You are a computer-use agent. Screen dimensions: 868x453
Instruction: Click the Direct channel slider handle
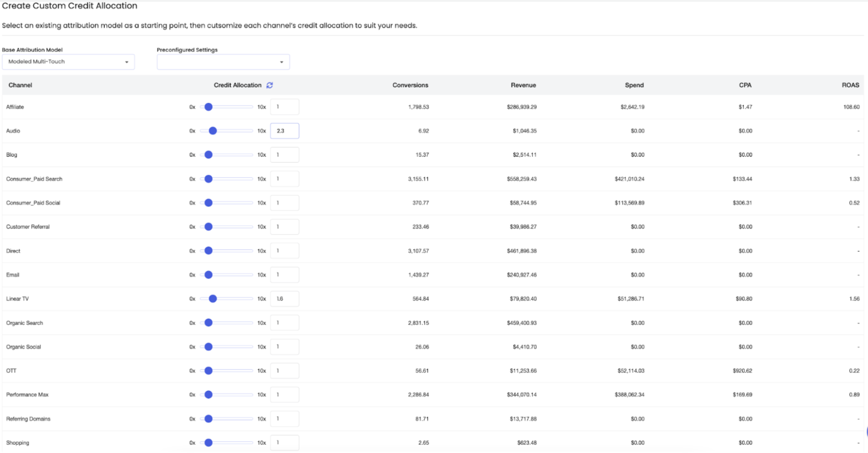point(208,251)
